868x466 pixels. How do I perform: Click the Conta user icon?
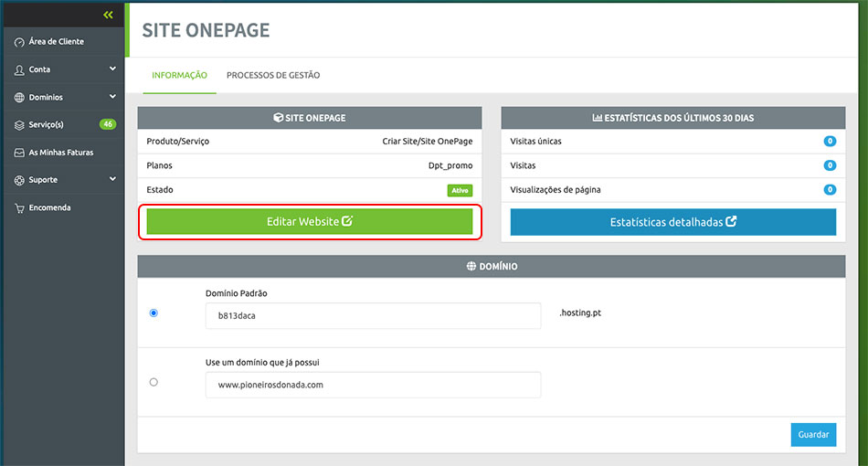tap(19, 69)
